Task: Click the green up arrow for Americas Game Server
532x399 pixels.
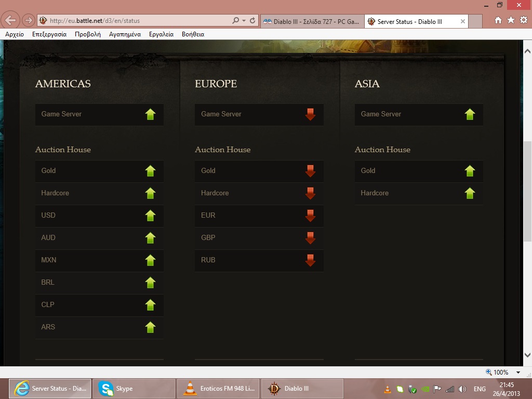Action: (x=150, y=114)
